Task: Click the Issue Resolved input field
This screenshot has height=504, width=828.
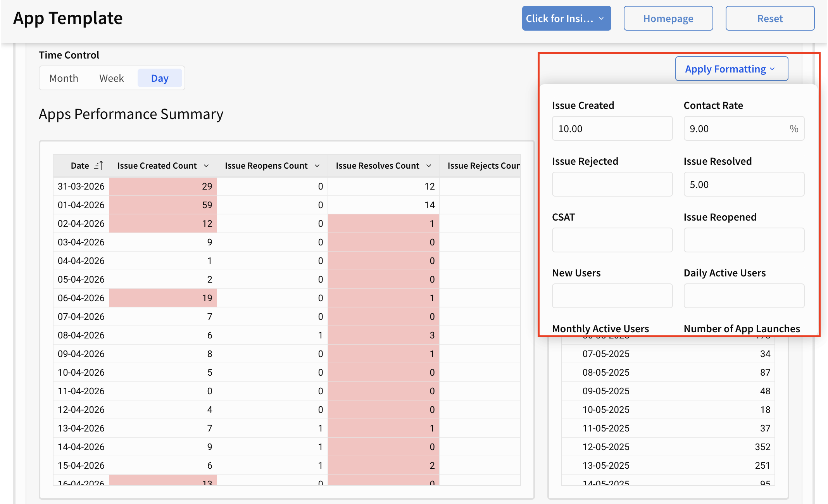Action: (744, 184)
